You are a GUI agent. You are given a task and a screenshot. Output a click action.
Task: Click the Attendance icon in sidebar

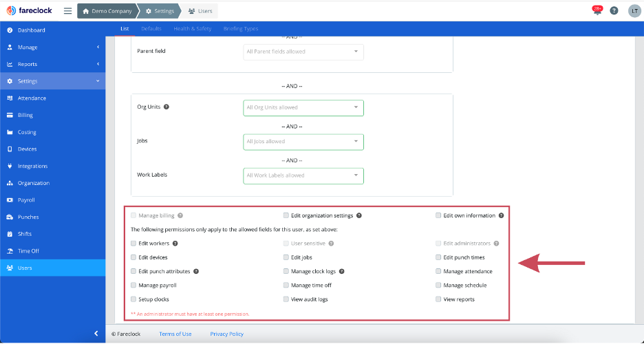[x=10, y=98]
